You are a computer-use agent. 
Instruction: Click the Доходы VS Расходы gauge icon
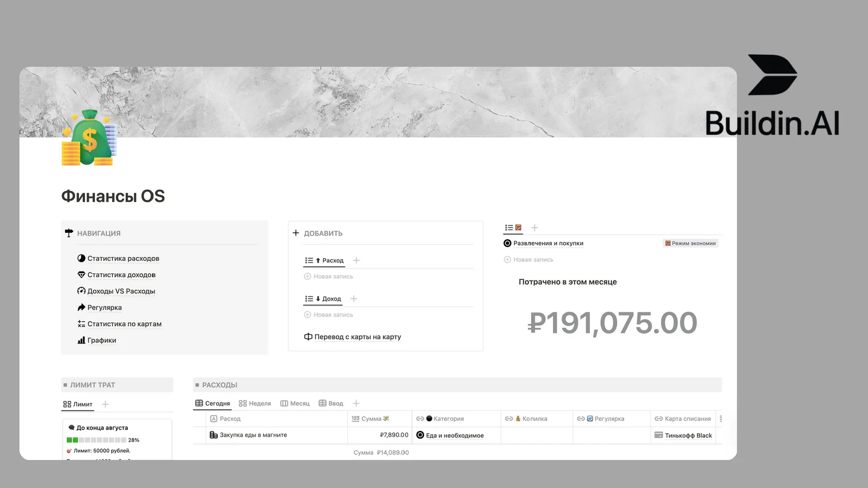pyautogui.click(x=81, y=291)
